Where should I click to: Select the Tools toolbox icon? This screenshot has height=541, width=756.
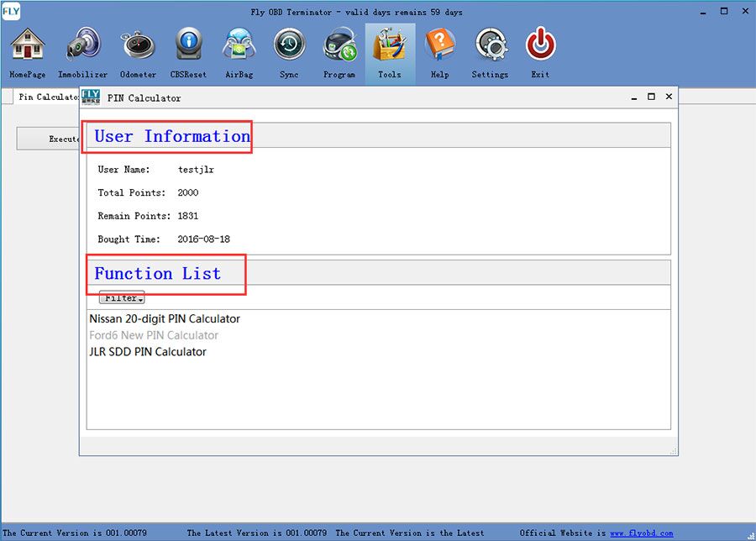tap(390, 45)
